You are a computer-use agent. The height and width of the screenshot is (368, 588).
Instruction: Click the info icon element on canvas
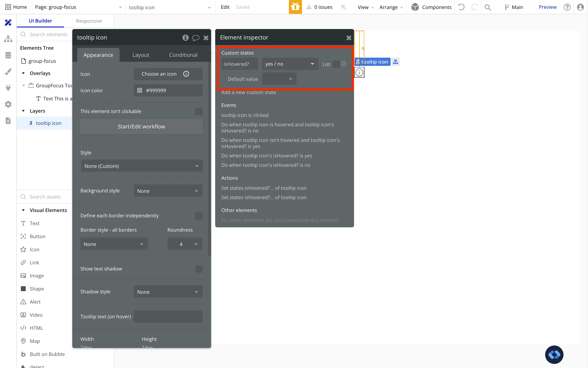(x=359, y=72)
